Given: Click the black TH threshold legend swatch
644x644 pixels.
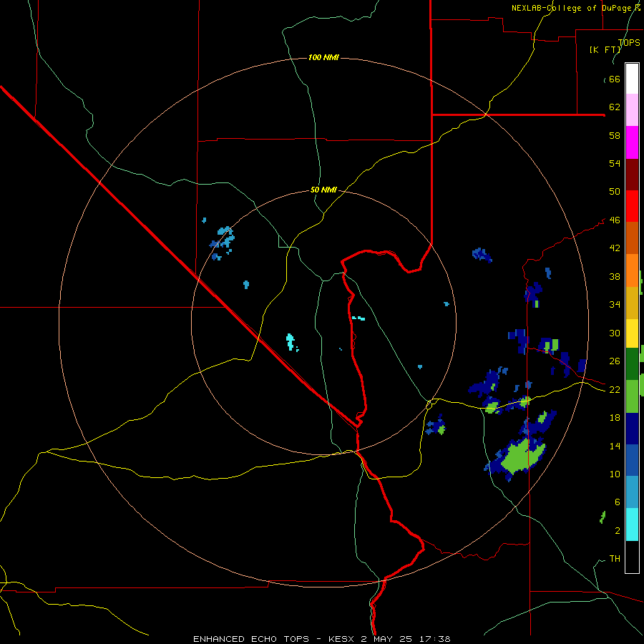Looking at the screenshot, I should (632, 557).
